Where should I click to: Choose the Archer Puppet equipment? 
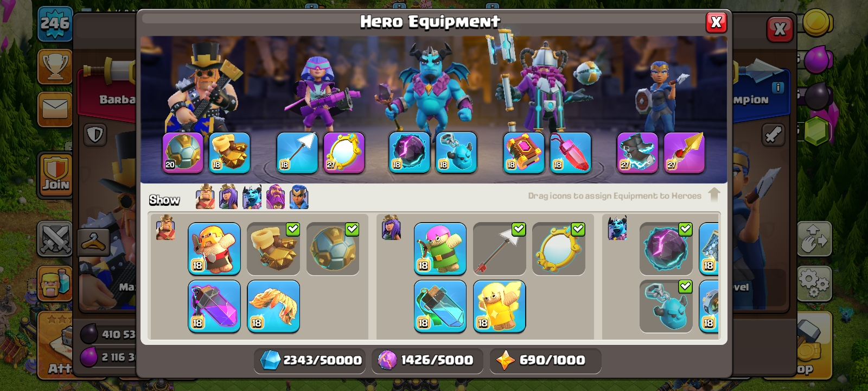click(440, 249)
